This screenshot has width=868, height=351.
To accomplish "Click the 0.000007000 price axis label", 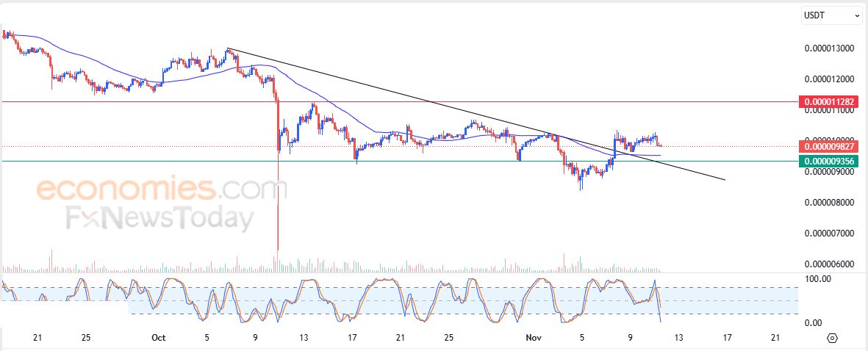I will (x=829, y=234).
